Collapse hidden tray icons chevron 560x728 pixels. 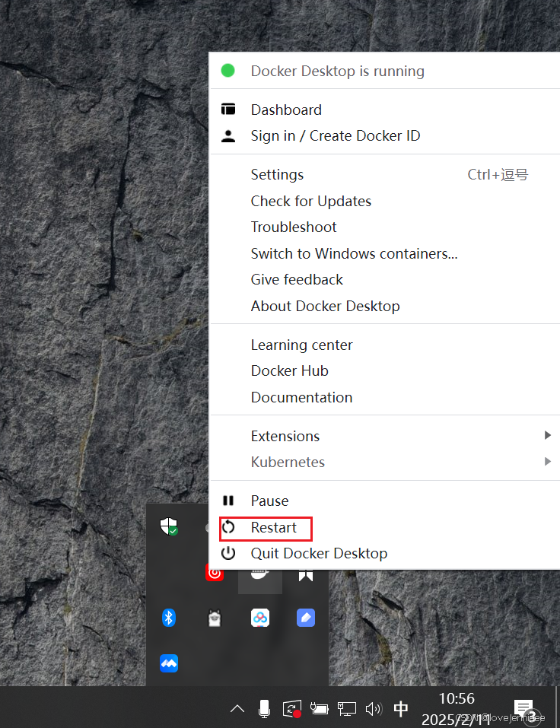[x=237, y=708]
